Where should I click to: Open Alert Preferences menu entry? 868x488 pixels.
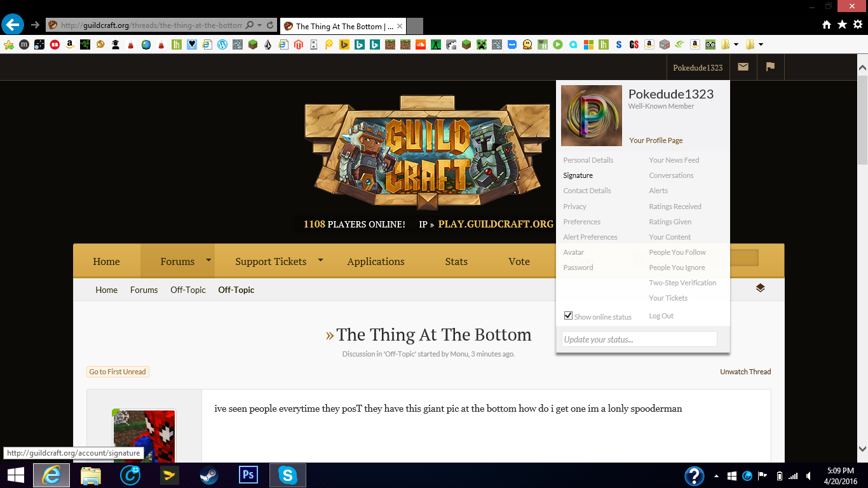[590, 237]
